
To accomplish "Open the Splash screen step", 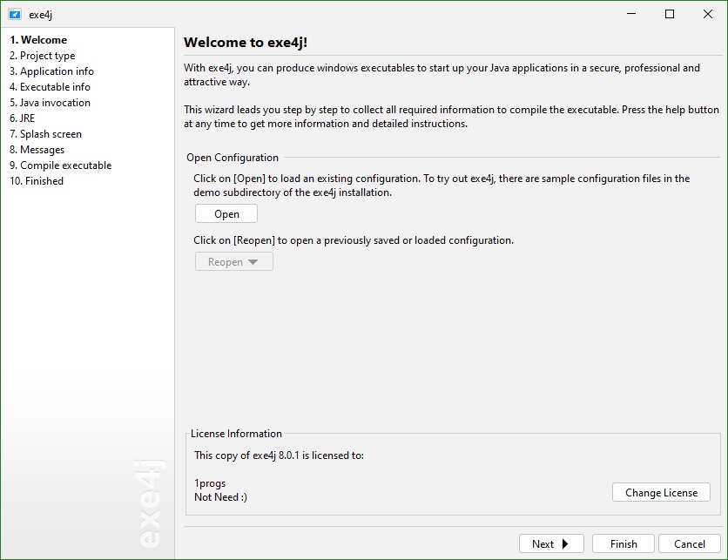I will pyautogui.click(x=45, y=134).
